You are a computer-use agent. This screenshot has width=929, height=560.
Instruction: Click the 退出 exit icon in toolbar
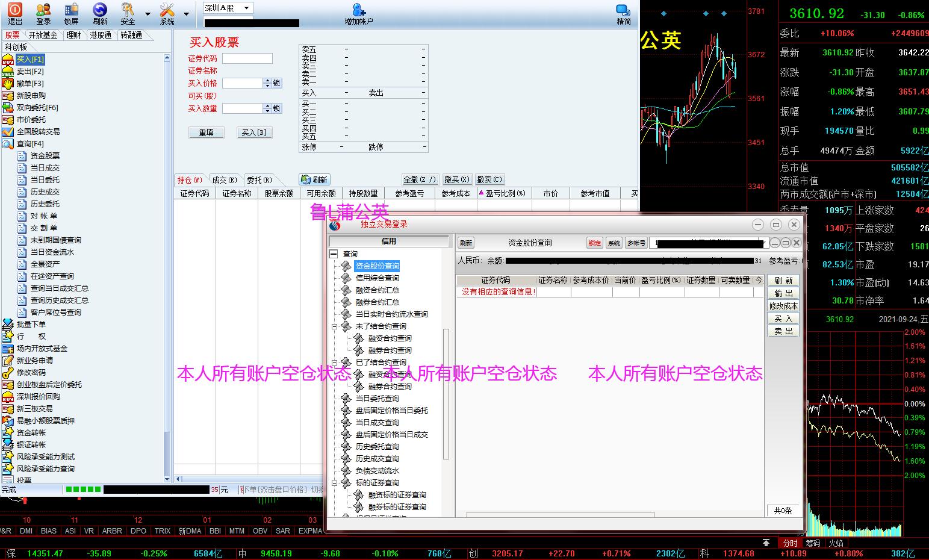point(14,10)
